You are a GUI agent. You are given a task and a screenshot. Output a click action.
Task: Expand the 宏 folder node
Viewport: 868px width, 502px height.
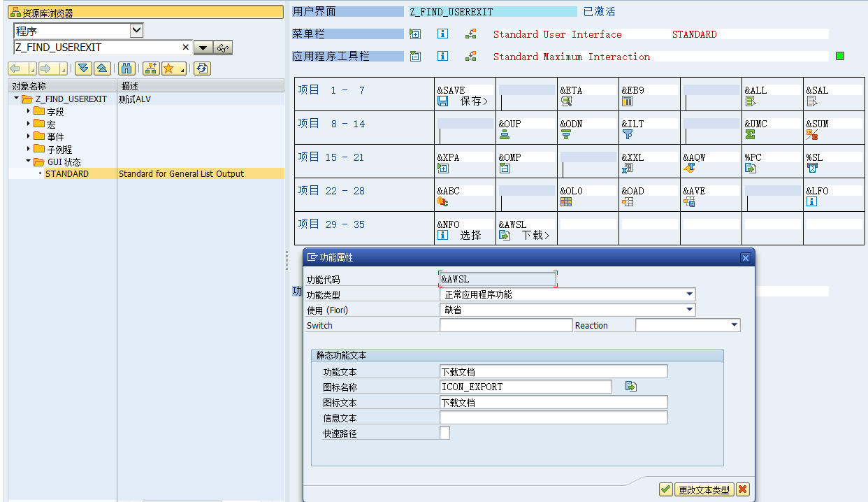pos(29,124)
